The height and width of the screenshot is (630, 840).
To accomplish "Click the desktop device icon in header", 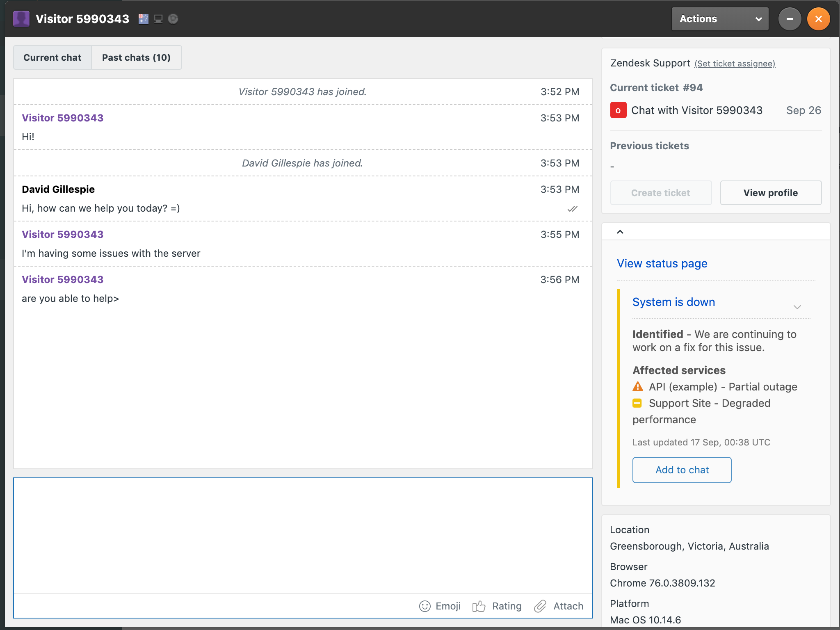I will tap(158, 19).
